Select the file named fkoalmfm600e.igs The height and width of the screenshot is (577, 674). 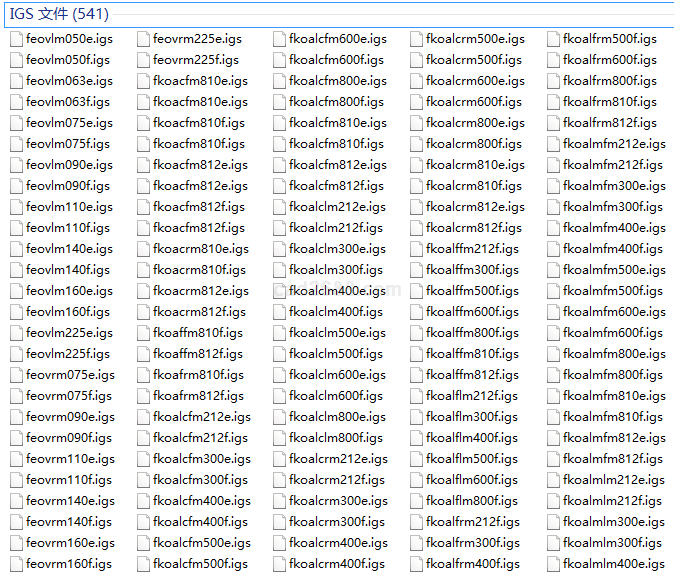(614, 312)
